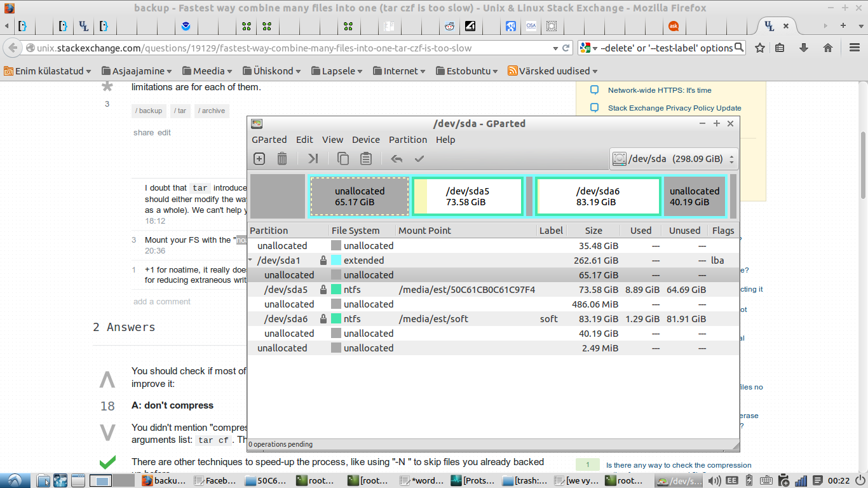This screenshot has height=488, width=868.
Task: Click the Apply all operations checkmark
Action: (x=419, y=159)
